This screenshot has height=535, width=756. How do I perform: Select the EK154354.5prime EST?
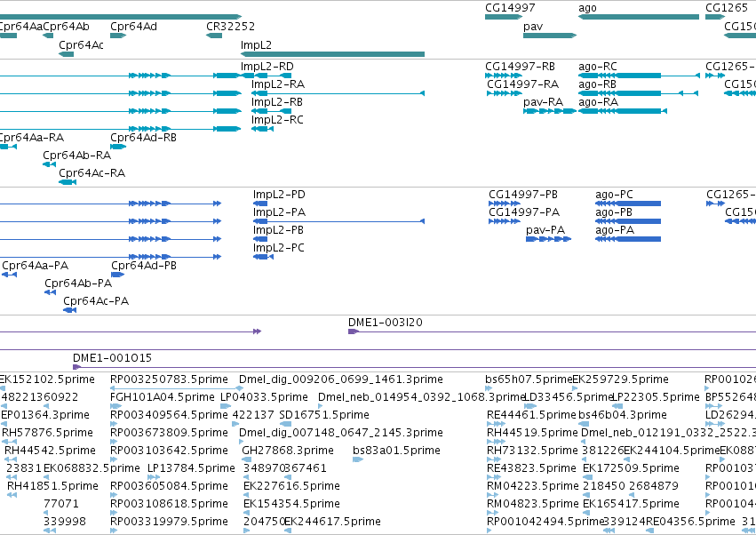pos(247,512)
